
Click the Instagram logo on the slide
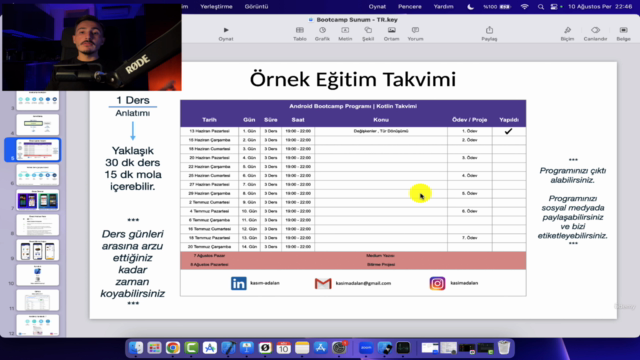[x=437, y=283]
